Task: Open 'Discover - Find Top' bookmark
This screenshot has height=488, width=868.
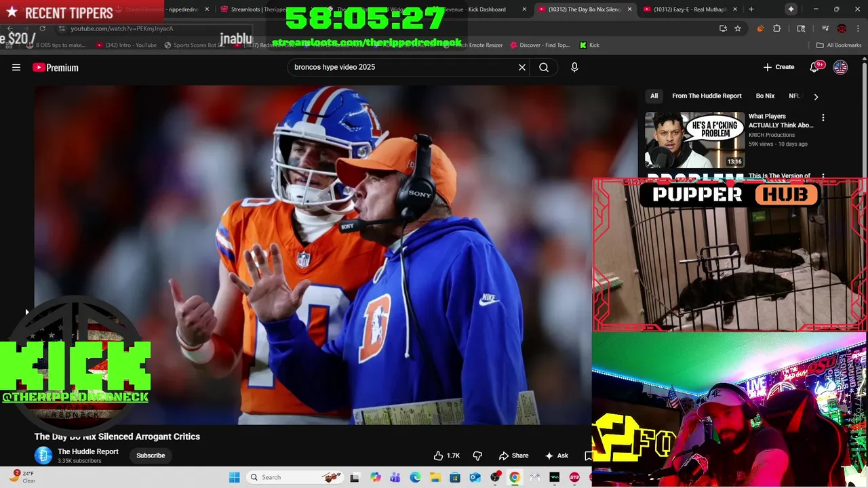Action: [x=540, y=45]
